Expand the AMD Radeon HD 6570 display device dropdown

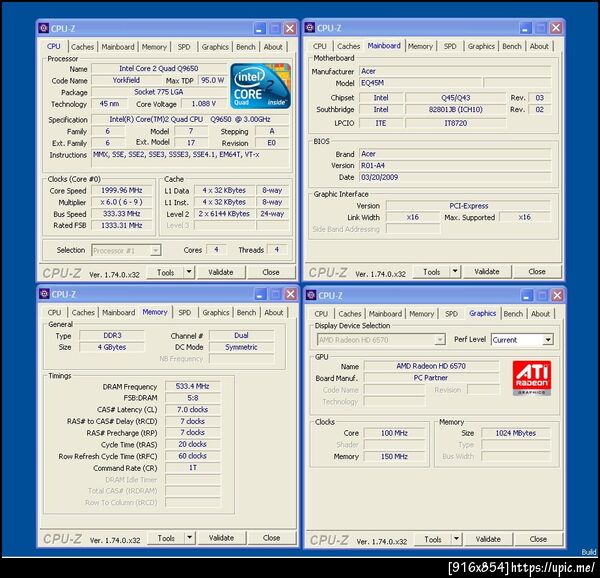tap(440, 340)
